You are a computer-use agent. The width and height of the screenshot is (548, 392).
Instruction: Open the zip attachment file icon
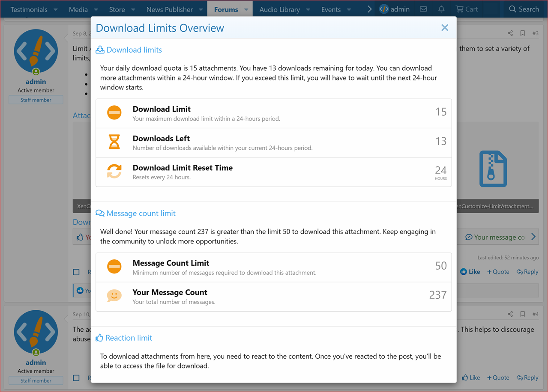coord(493,169)
